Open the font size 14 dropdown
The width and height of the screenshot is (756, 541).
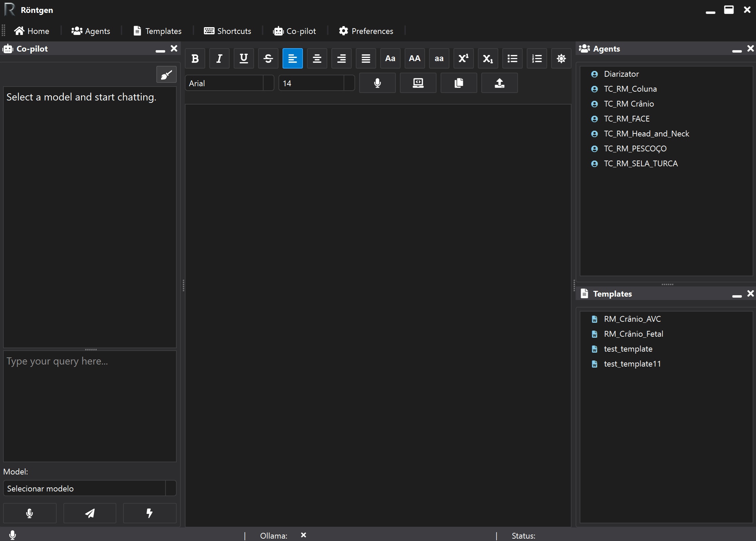pyautogui.click(x=317, y=83)
